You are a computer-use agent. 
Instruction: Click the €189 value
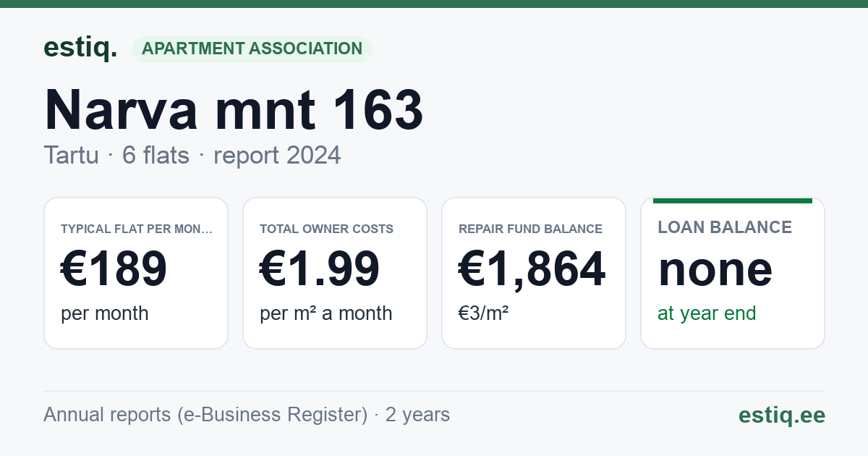pyautogui.click(x=114, y=269)
